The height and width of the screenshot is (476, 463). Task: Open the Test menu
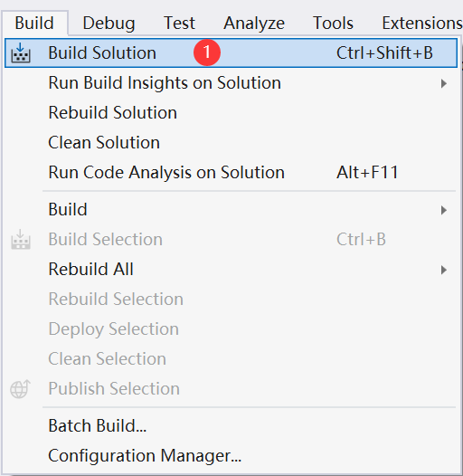[x=179, y=23]
